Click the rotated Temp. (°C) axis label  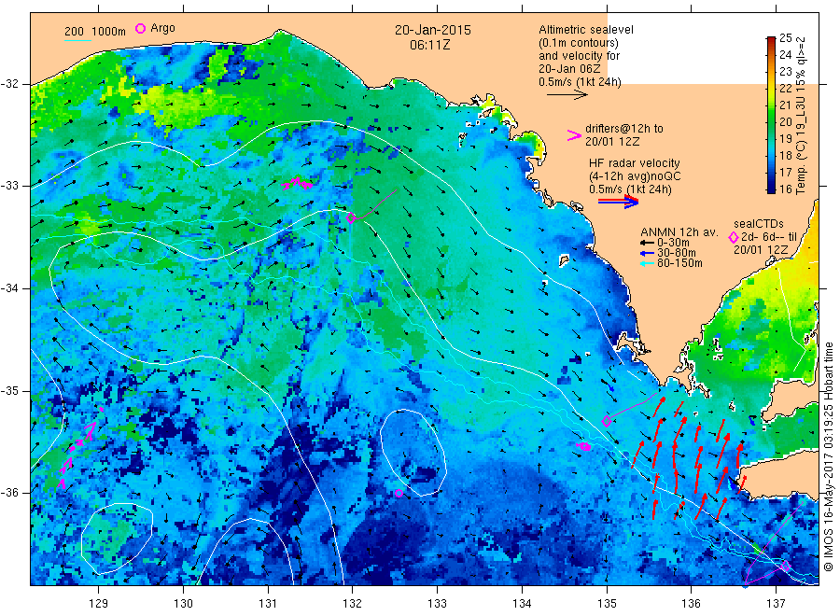[x=801, y=115]
